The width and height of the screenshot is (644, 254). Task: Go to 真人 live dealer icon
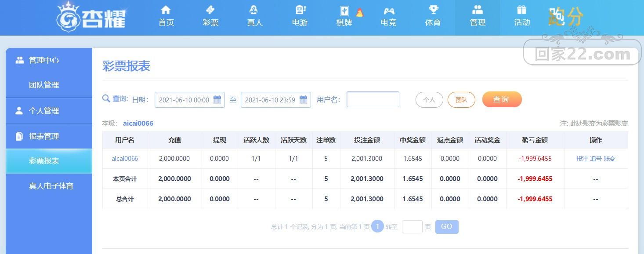pos(254,10)
